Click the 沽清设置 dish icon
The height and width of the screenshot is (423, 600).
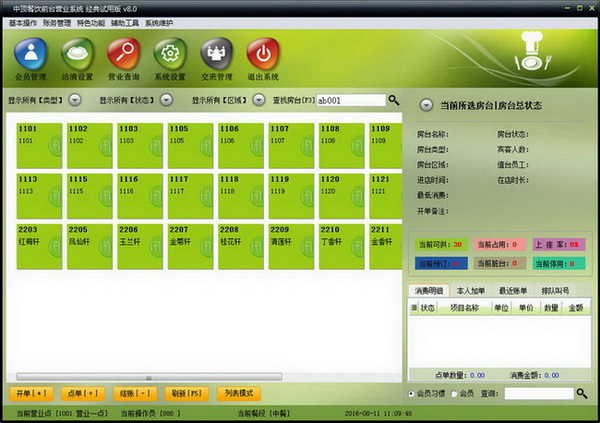pyautogui.click(x=77, y=54)
